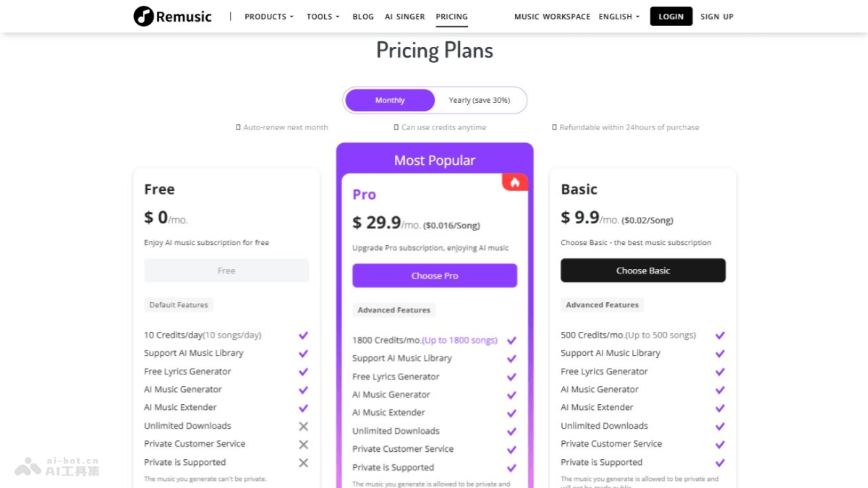Click the X icon beside Unlimited Downloads in Free plan
This screenshot has height=488, width=868.
[303, 427]
